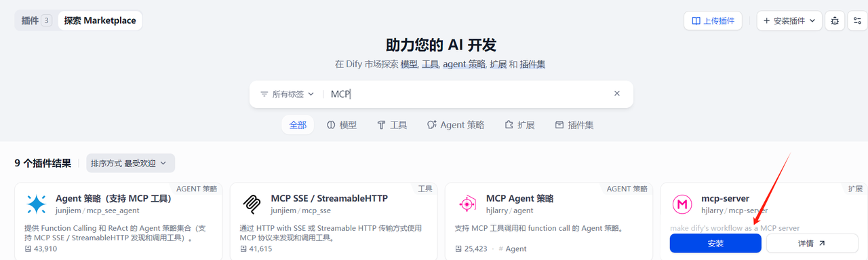The height and width of the screenshot is (260, 868).
Task: Open mcp-server 详情 details button
Action: coord(812,243)
